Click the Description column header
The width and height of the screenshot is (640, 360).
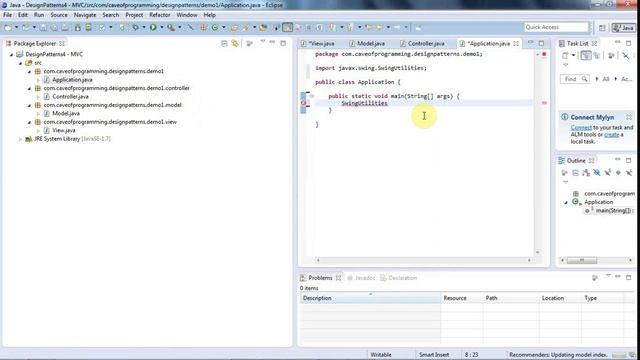click(x=371, y=298)
